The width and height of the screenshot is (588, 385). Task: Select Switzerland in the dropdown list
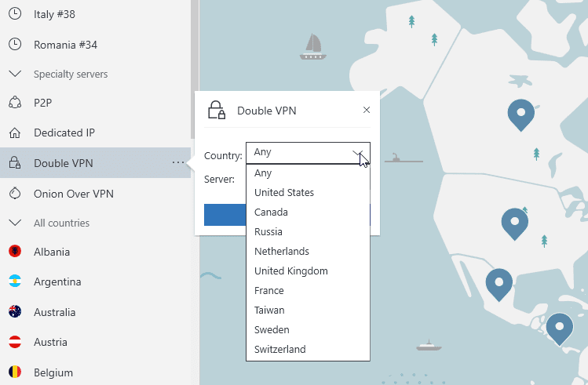coord(280,350)
